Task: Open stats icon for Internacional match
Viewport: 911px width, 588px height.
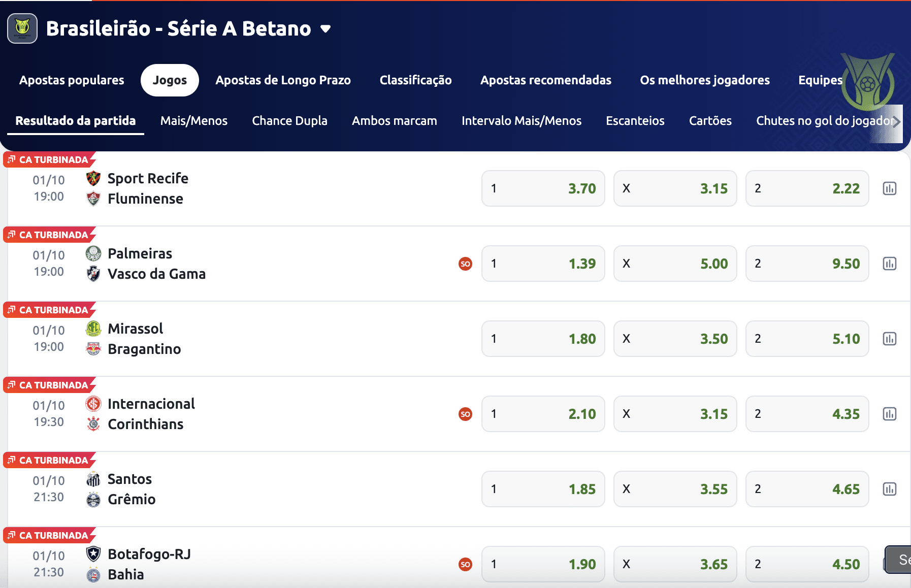Action: [889, 414]
